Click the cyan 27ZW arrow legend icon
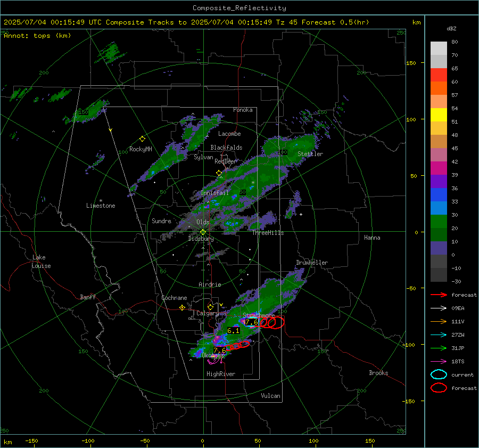Screen dimensions: 479x448 (439, 335)
